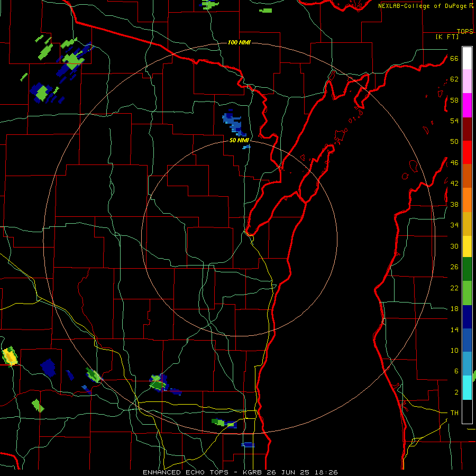Screen dimensions: 476x476
Task: Click the '[K FT]' units label
Action: [447, 36]
